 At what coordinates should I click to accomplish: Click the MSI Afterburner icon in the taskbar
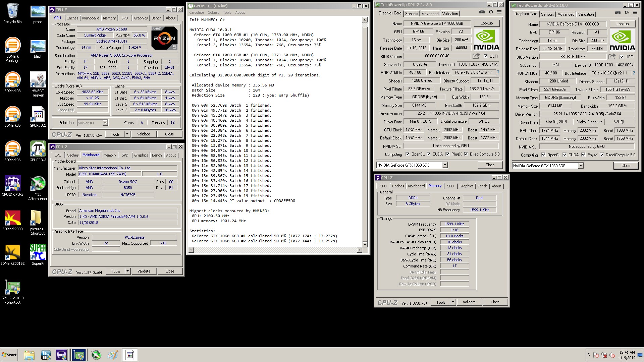click(x=96, y=355)
